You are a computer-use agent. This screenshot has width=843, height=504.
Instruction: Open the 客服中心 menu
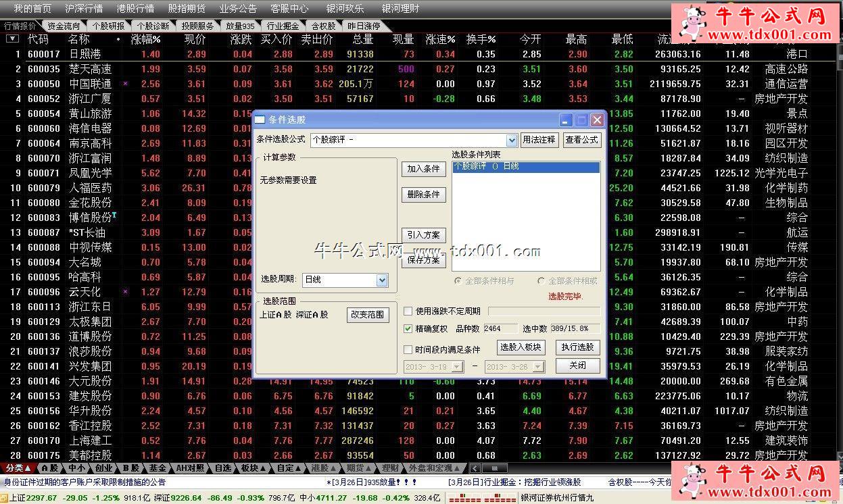click(x=289, y=9)
